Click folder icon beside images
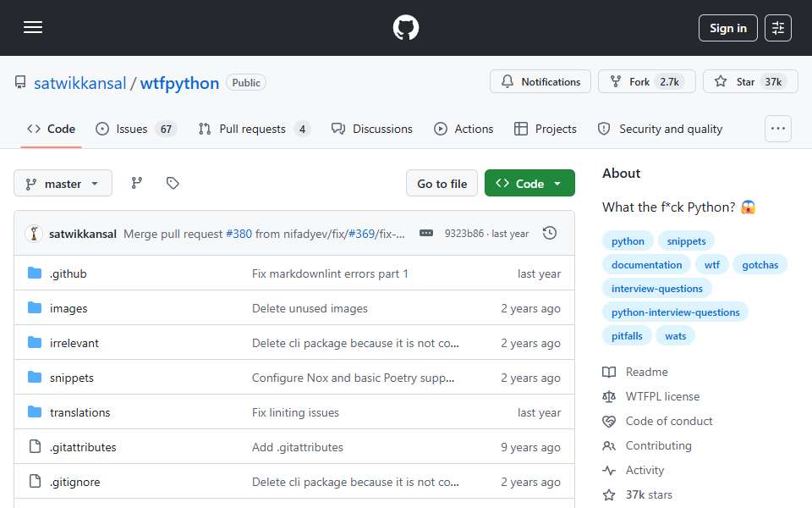The image size is (812, 508). coord(35,308)
